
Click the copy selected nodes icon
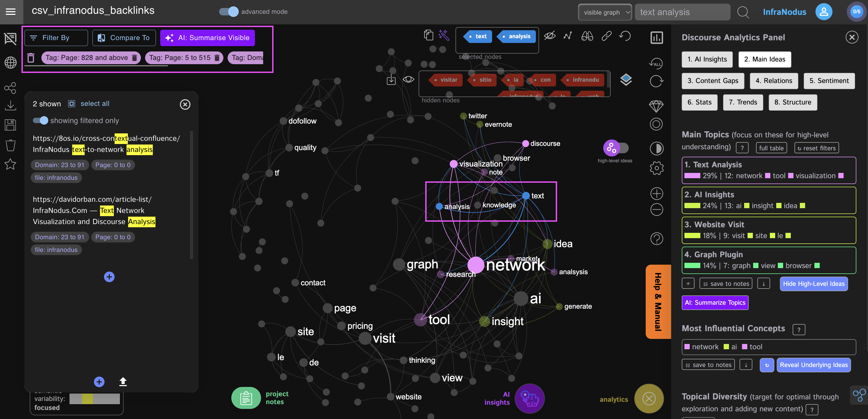point(429,35)
